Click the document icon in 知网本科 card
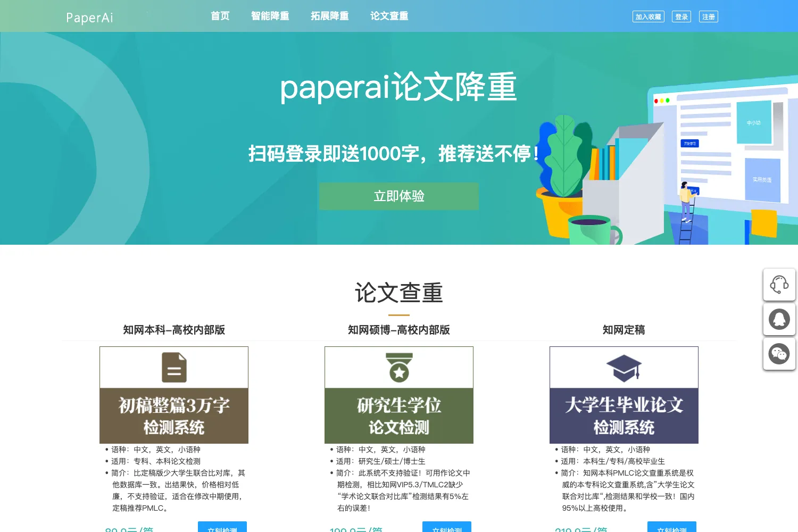The height and width of the screenshot is (532, 798). click(x=174, y=367)
